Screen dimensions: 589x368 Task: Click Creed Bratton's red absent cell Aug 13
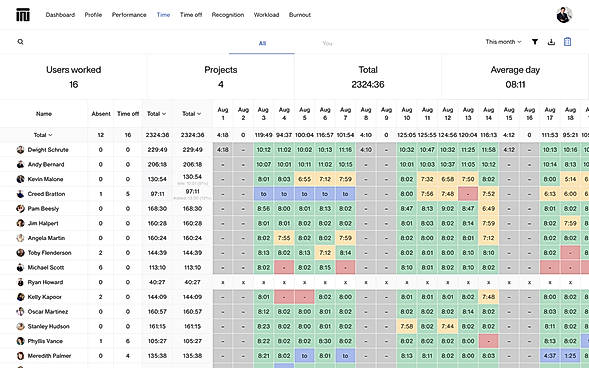point(468,194)
